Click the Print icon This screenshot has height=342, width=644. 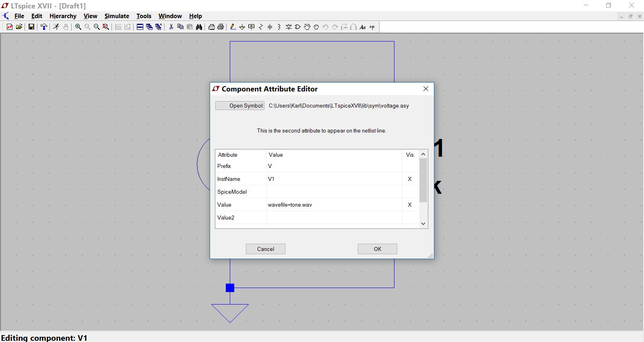221,27
